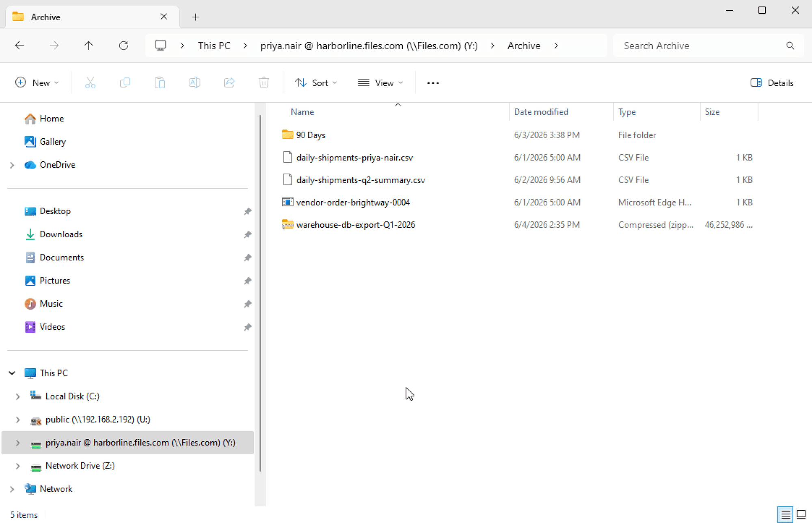Click the pin icon next to Videos
The height and width of the screenshot is (523, 812).
[248, 327]
